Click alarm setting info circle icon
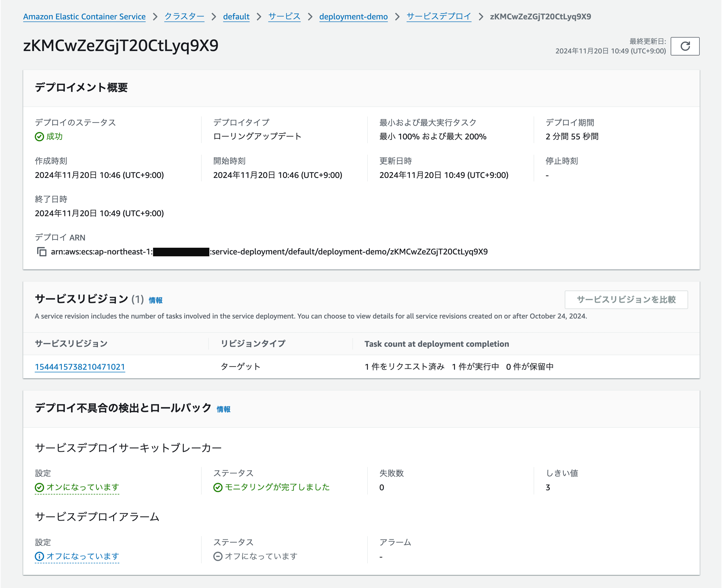 click(39, 556)
